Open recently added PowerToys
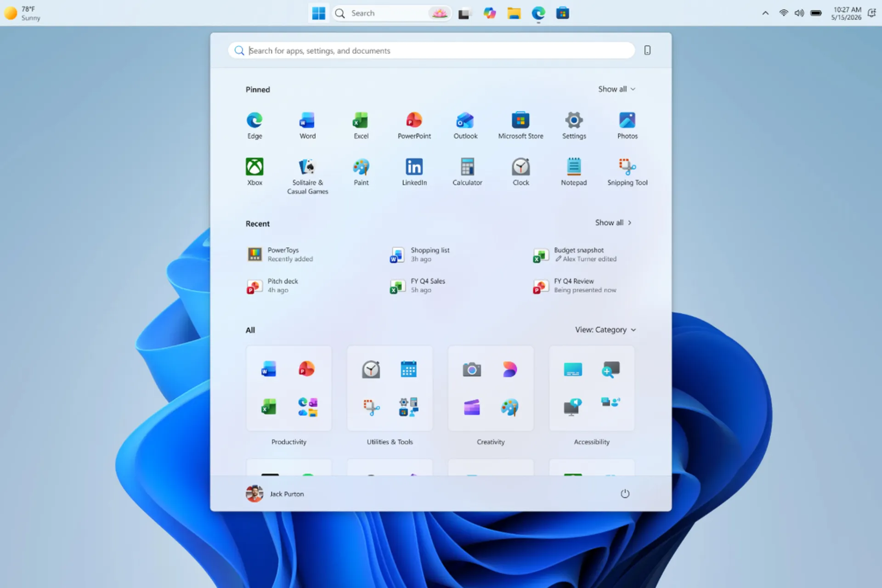The image size is (882, 588). (x=280, y=254)
